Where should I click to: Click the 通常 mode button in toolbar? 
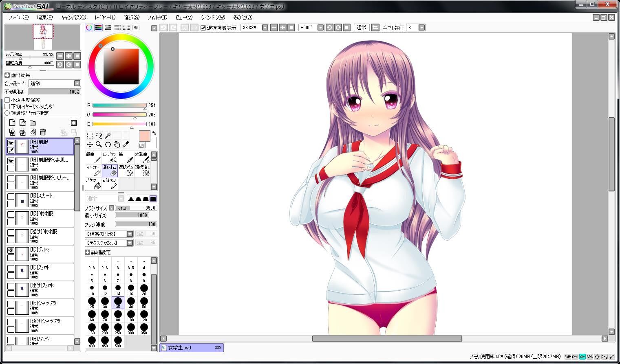pos(361,28)
